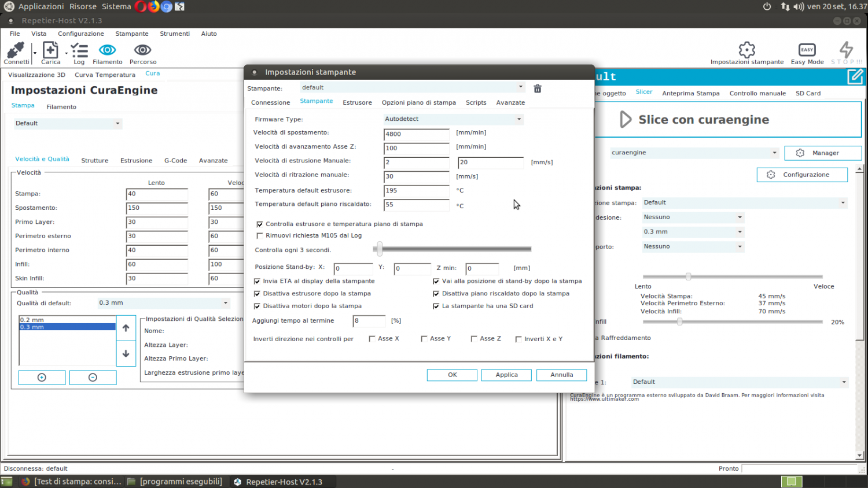Click Temperatura default estrusore field
868x488 pixels.
pos(417,191)
